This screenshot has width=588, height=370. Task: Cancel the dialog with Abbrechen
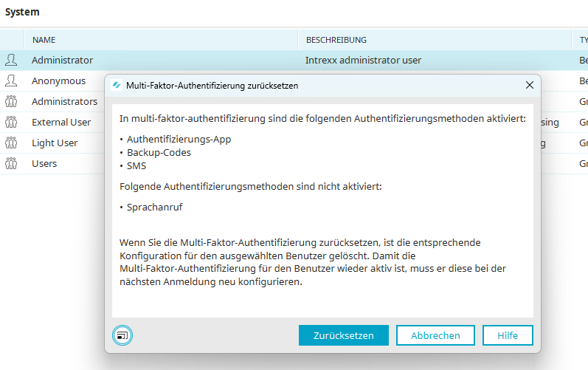click(x=435, y=335)
